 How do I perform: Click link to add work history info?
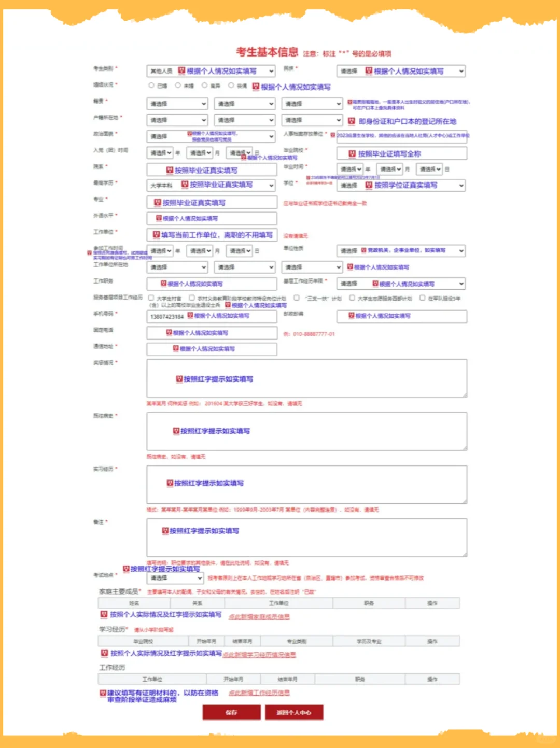pos(259,693)
